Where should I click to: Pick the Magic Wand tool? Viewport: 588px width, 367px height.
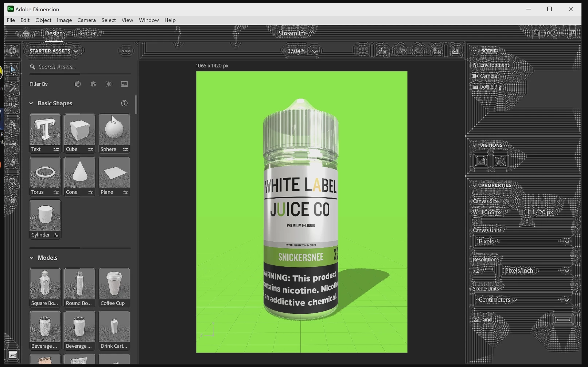(12, 88)
